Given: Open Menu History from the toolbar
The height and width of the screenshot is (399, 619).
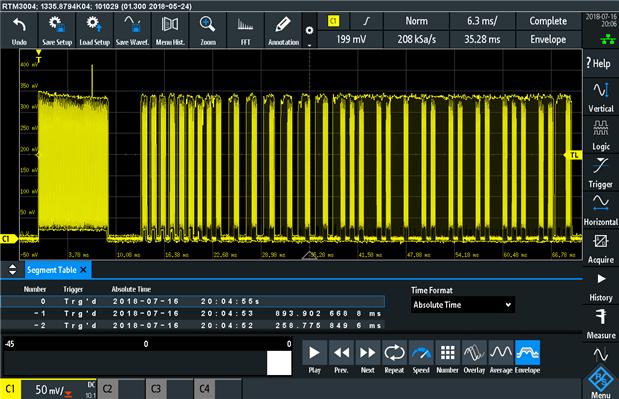Looking at the screenshot, I should click(x=170, y=31).
